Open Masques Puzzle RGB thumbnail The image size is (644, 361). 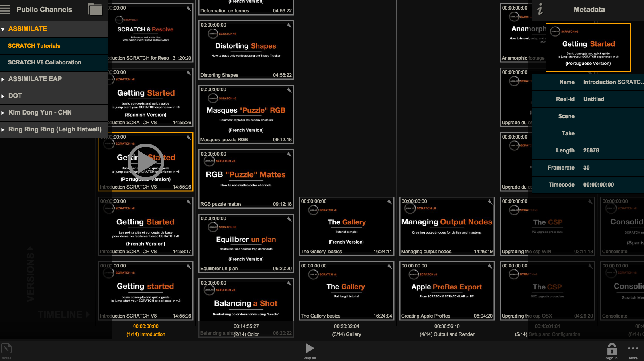246,115
